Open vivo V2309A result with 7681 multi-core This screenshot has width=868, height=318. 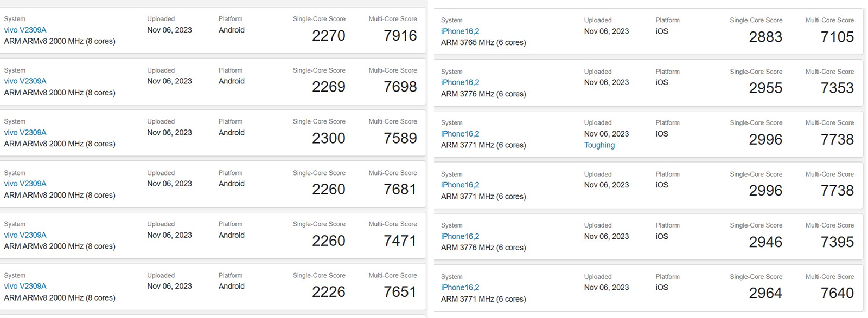click(x=25, y=184)
